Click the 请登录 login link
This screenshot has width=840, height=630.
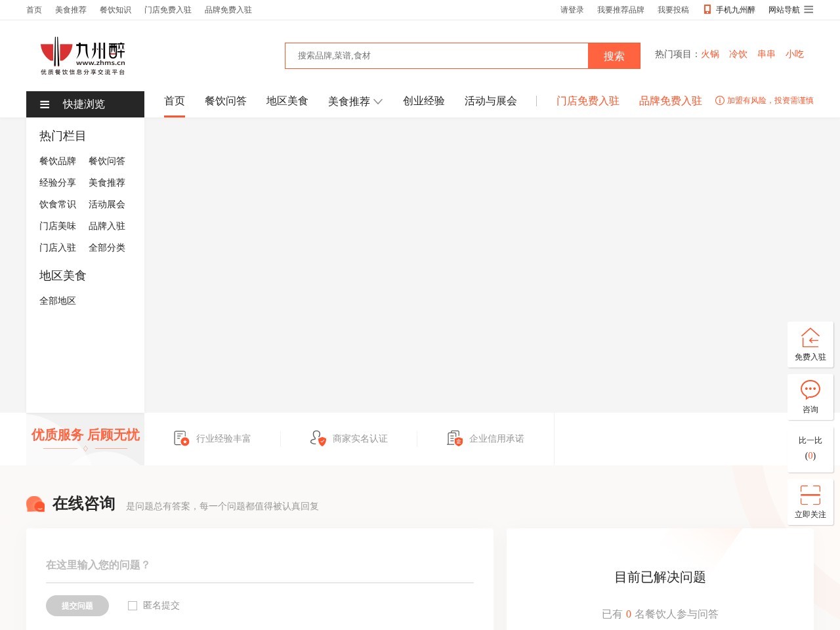coord(572,10)
